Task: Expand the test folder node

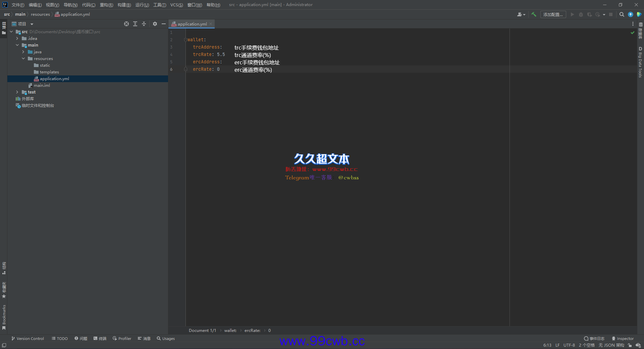Action: tap(17, 92)
